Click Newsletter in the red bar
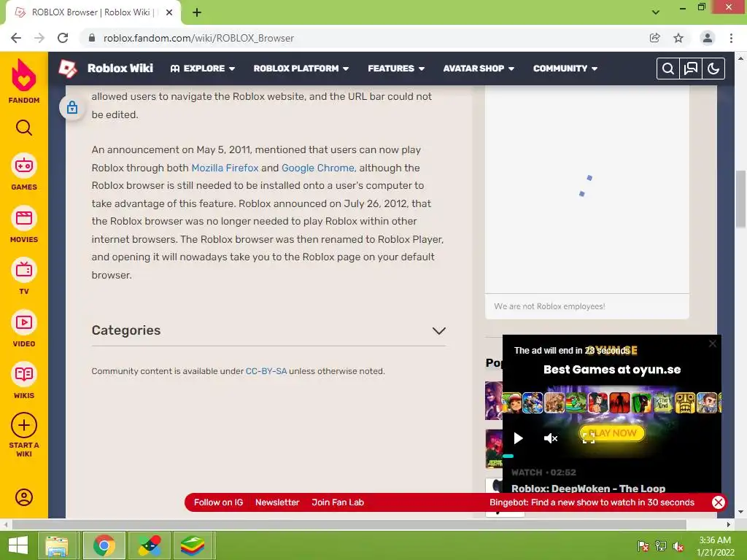 pyautogui.click(x=277, y=502)
